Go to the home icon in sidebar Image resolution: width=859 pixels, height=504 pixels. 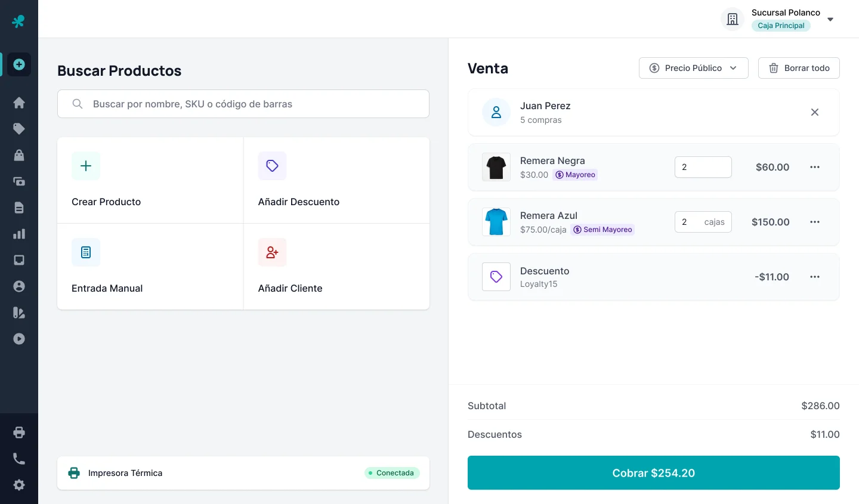(x=19, y=103)
